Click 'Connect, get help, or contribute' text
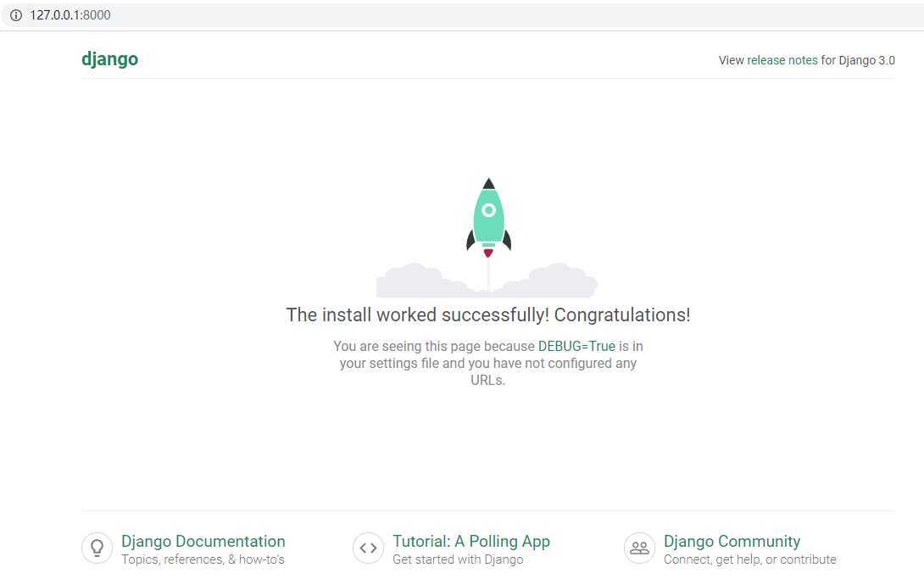 click(x=749, y=560)
